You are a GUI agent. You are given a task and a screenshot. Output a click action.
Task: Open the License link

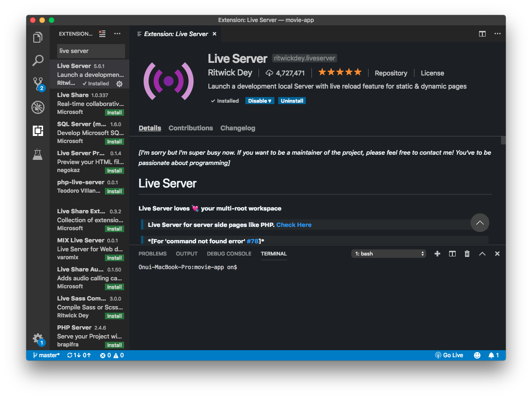(432, 73)
